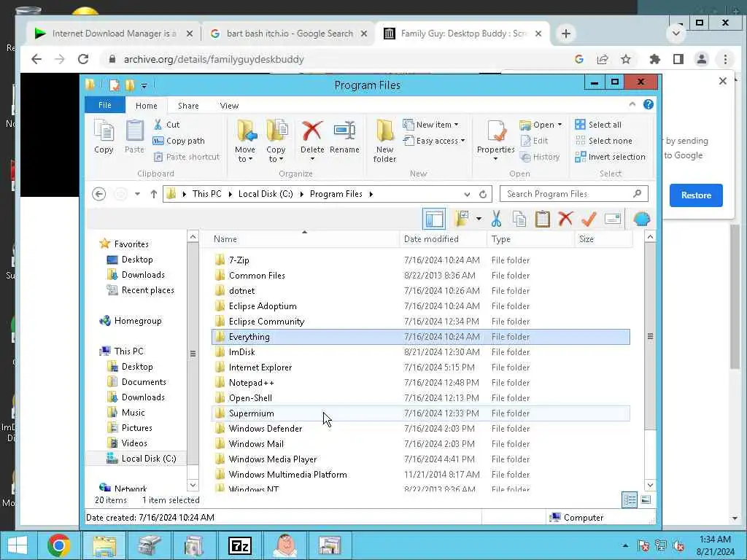Click file list vertical scrollbar down arrow
Image resolution: width=747 pixels, height=560 pixels.
[x=650, y=485]
